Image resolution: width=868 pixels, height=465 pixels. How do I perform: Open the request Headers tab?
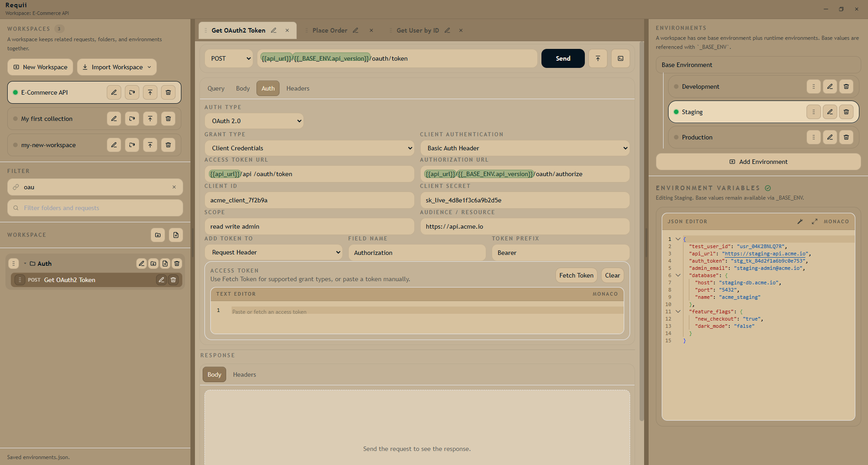click(298, 88)
